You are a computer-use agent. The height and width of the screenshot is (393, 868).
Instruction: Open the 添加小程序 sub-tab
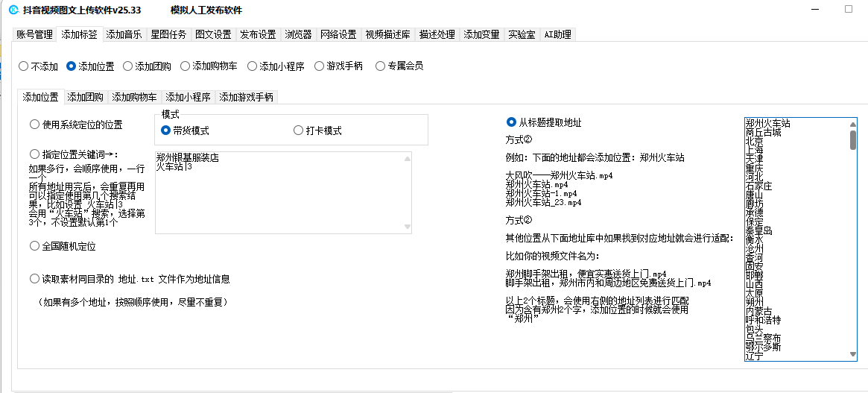click(188, 97)
